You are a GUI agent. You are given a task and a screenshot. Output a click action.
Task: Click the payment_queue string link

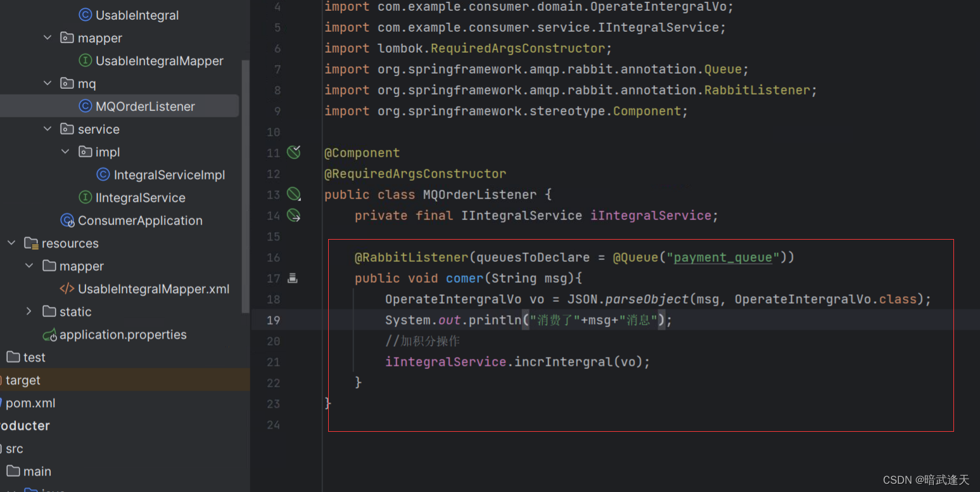[x=723, y=257]
